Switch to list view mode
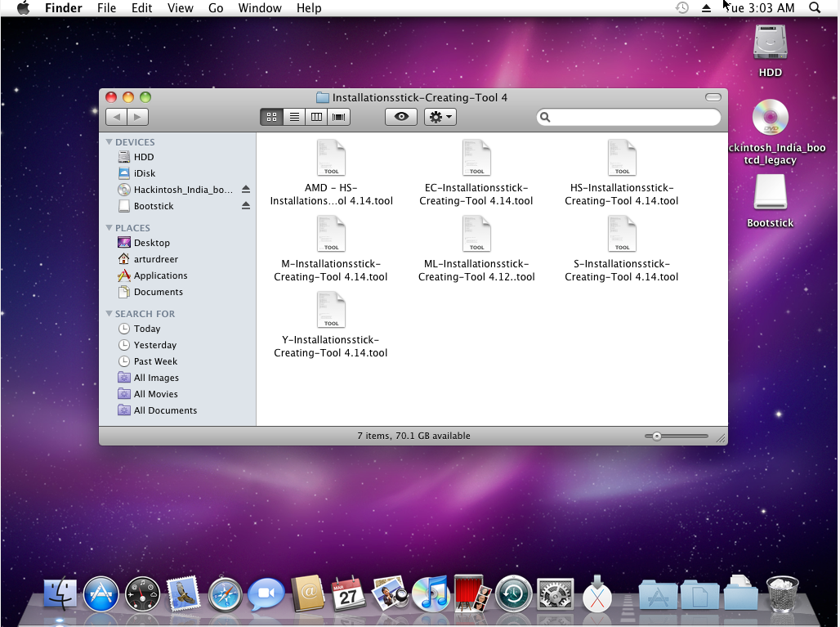Screen dimensions: 840x627 coord(294,117)
